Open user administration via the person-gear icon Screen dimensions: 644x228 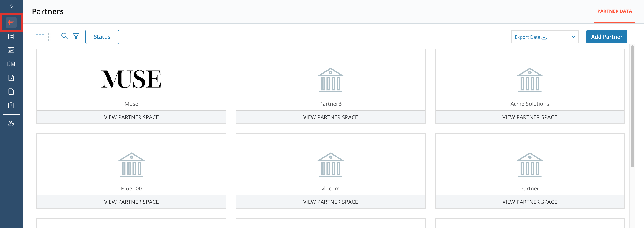tap(11, 123)
